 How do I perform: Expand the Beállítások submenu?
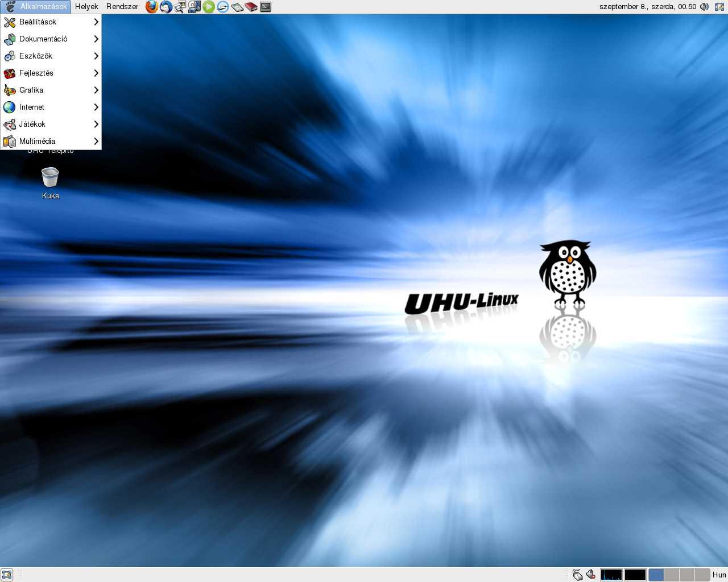(x=51, y=22)
